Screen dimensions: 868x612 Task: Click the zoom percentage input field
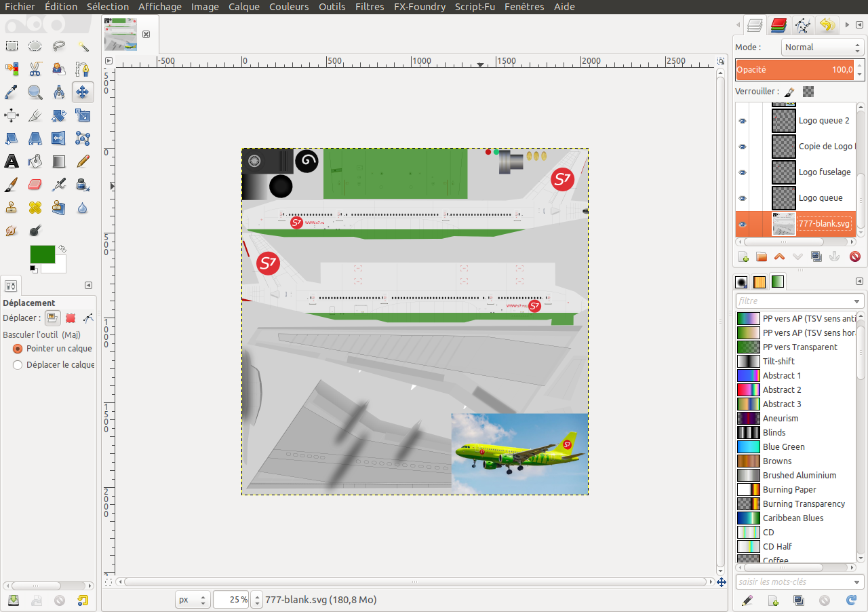tap(231, 600)
